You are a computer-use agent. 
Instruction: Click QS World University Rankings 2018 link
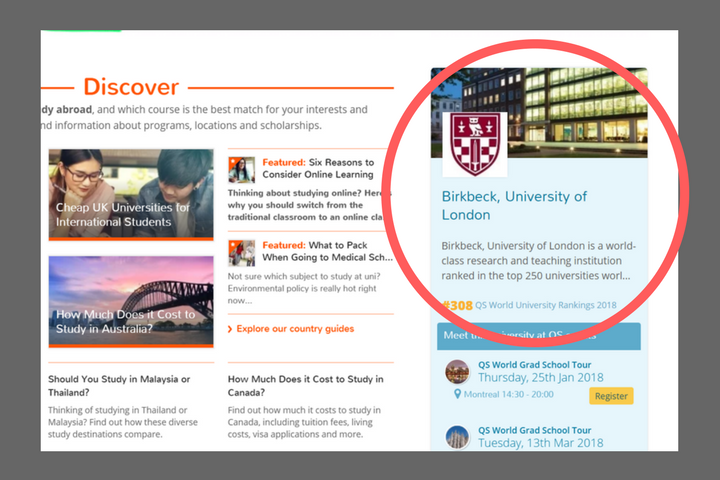pos(546,305)
